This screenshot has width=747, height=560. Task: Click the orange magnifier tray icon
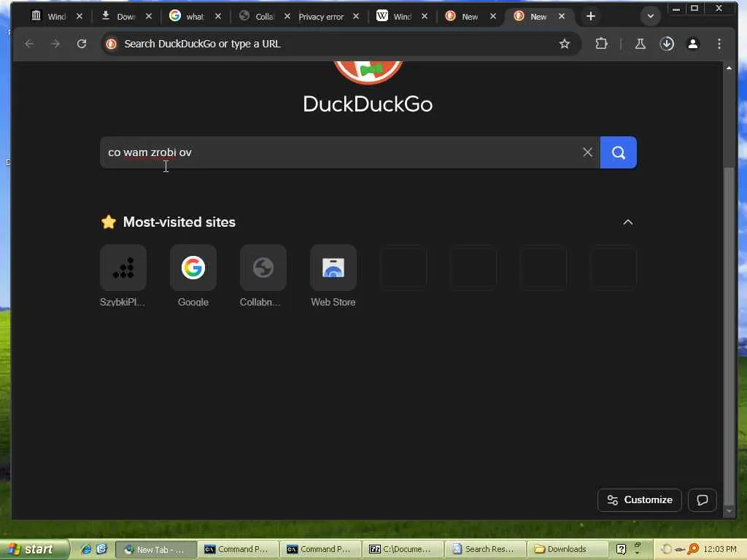[693, 549]
